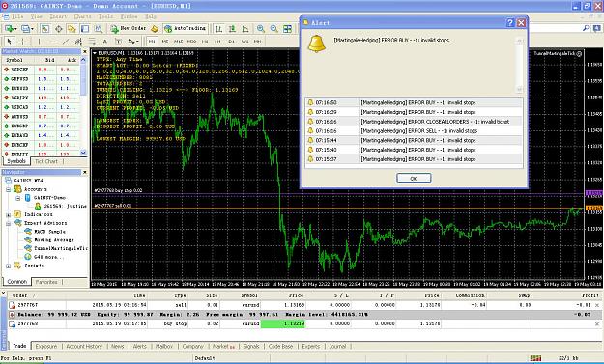Select the Fibonacci retracement tool
This screenshot has width=604, height=364.
(92, 42)
